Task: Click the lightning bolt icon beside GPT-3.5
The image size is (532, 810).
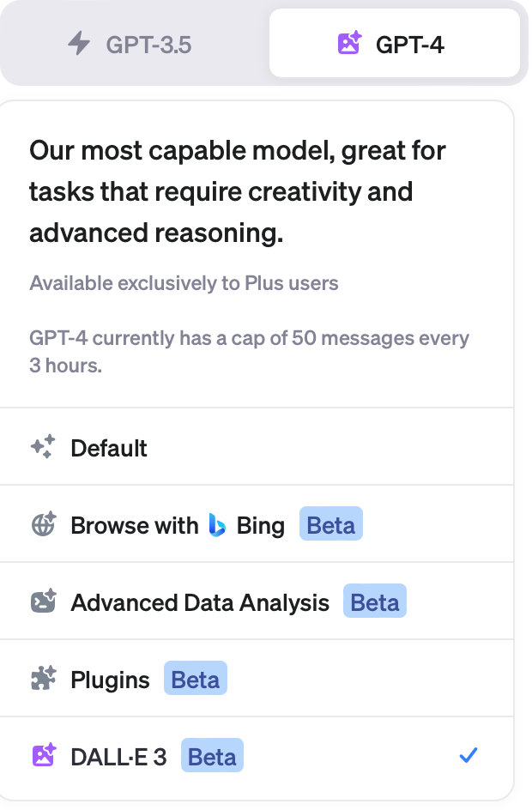Action: (x=79, y=44)
